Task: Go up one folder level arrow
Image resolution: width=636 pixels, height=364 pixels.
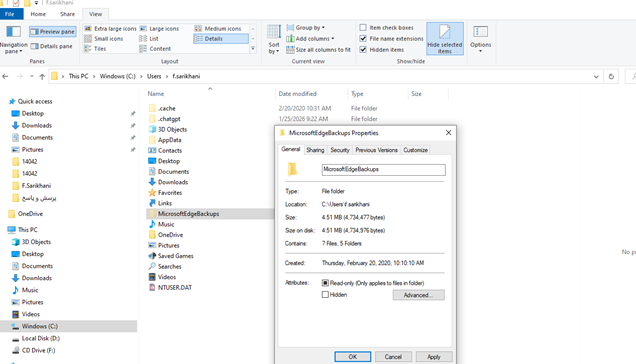Action: tap(42, 76)
